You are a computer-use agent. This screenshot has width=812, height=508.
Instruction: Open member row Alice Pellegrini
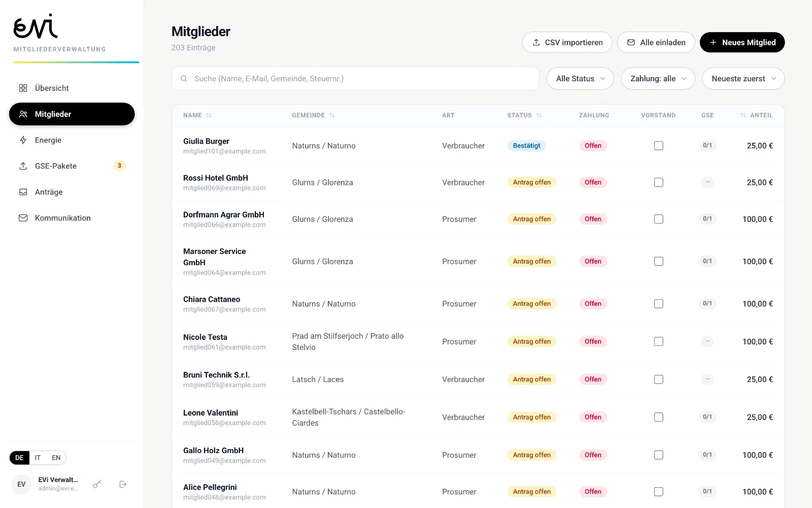point(478,491)
